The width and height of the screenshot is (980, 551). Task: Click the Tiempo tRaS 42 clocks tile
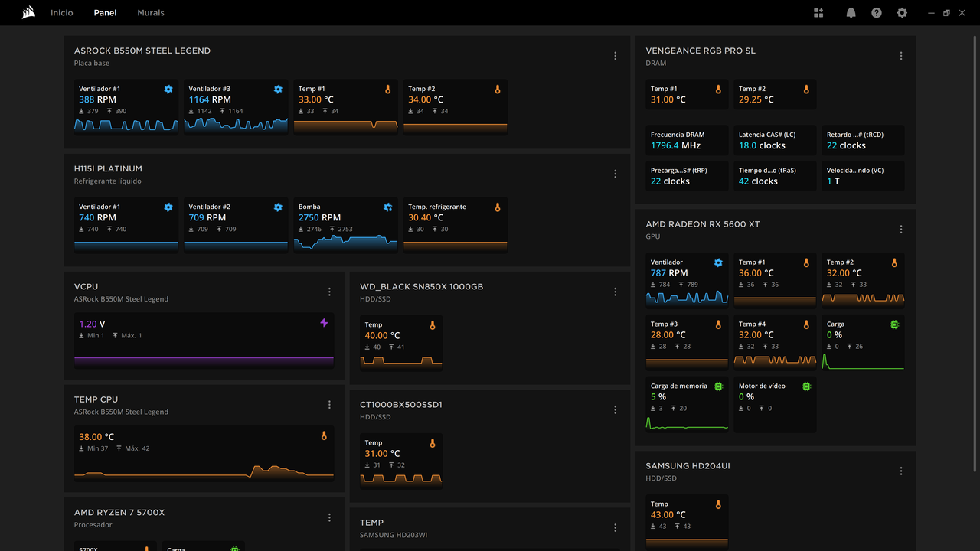(x=776, y=176)
